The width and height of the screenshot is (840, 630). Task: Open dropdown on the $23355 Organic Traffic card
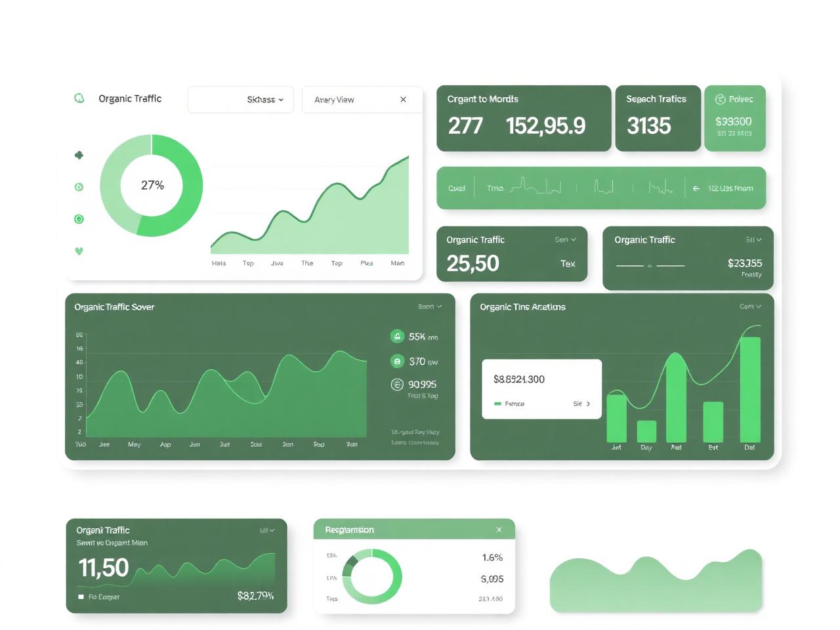point(753,240)
